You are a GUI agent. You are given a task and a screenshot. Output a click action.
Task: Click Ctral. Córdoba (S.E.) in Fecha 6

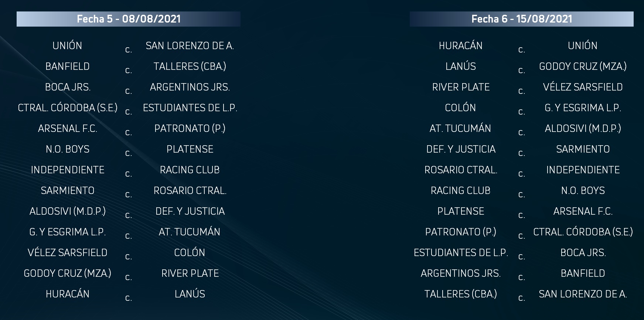pos(583,232)
